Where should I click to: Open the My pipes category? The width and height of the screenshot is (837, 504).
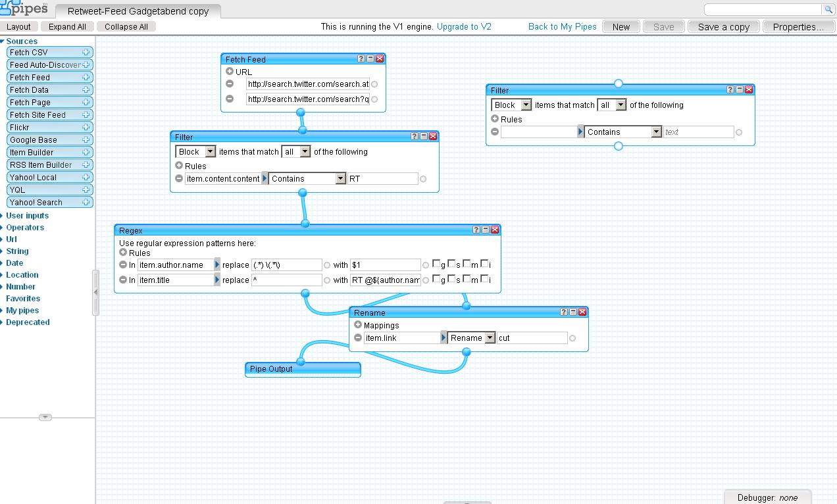tap(22, 311)
